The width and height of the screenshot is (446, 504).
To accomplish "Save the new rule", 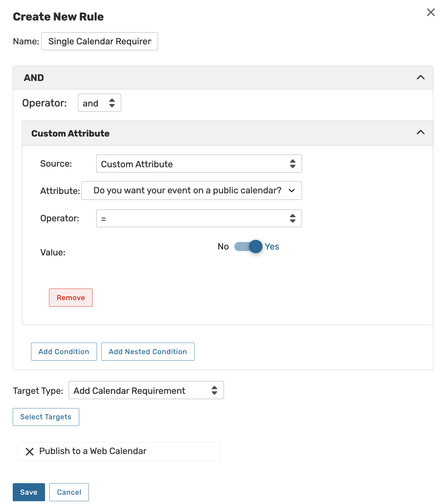I will (x=29, y=492).
